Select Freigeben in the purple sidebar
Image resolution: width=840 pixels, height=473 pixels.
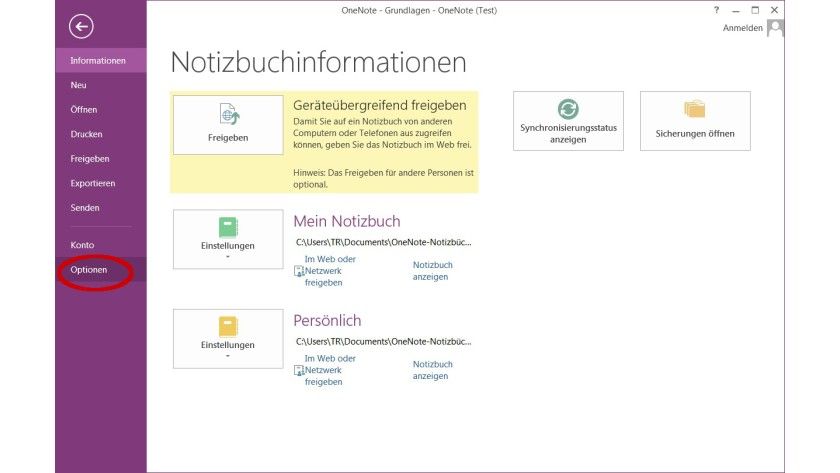click(x=101, y=159)
